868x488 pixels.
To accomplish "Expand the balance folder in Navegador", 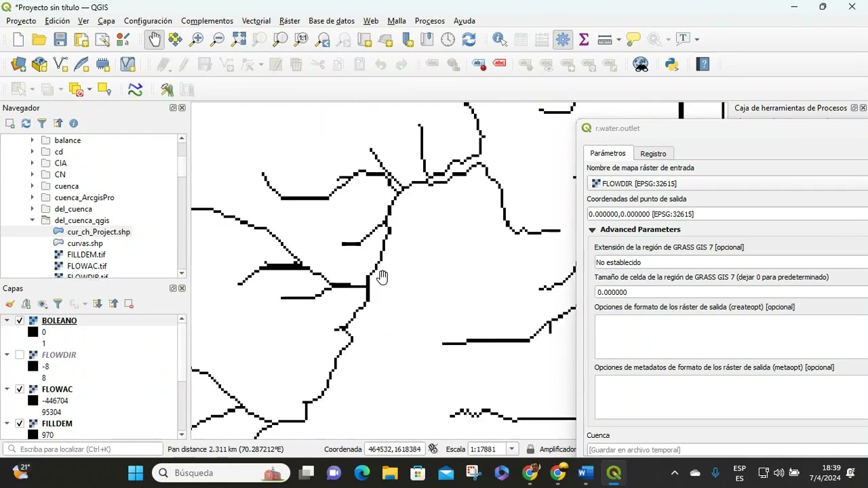I will coord(32,140).
